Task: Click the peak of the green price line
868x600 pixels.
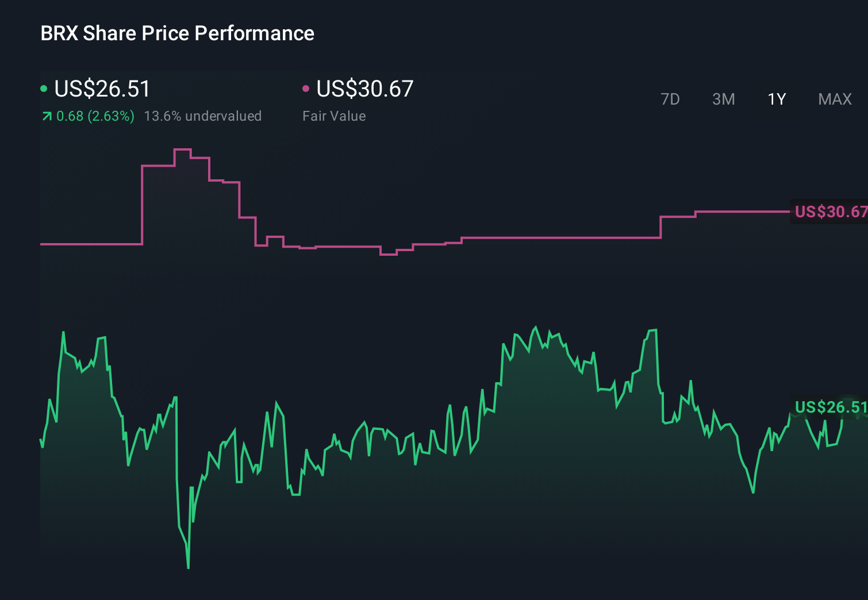Action: click(537, 325)
